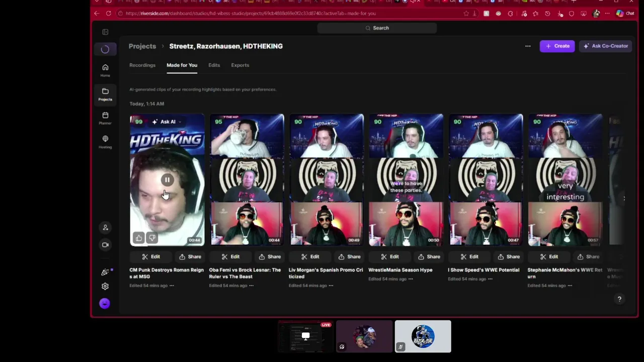Click thumbs up on CM Punk clip

click(139, 238)
